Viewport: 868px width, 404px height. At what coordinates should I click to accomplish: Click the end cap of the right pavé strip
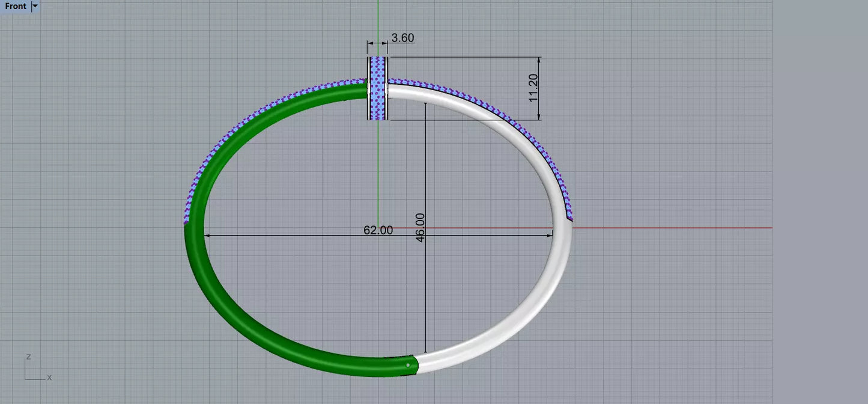pyautogui.click(x=569, y=216)
